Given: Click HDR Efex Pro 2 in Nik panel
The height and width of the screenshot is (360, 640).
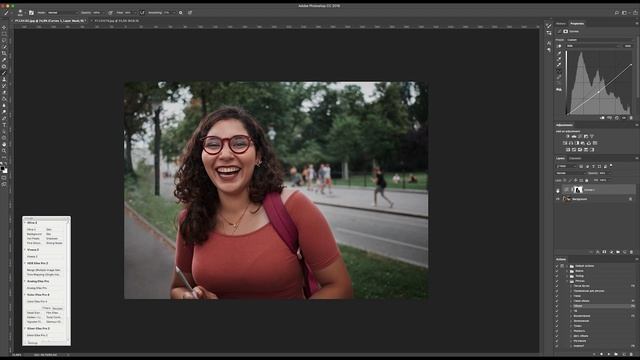Looking at the screenshot, I should click(x=38, y=263).
